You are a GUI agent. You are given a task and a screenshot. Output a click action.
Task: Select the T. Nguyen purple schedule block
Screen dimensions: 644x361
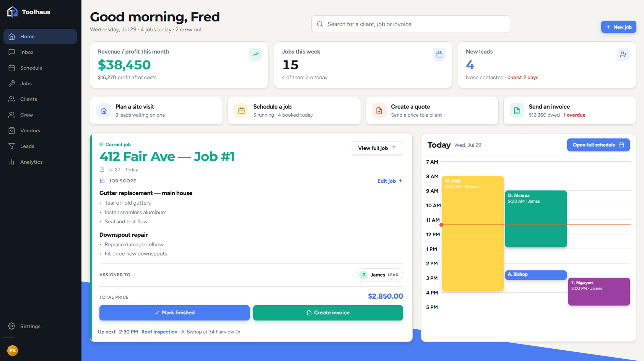point(599,291)
